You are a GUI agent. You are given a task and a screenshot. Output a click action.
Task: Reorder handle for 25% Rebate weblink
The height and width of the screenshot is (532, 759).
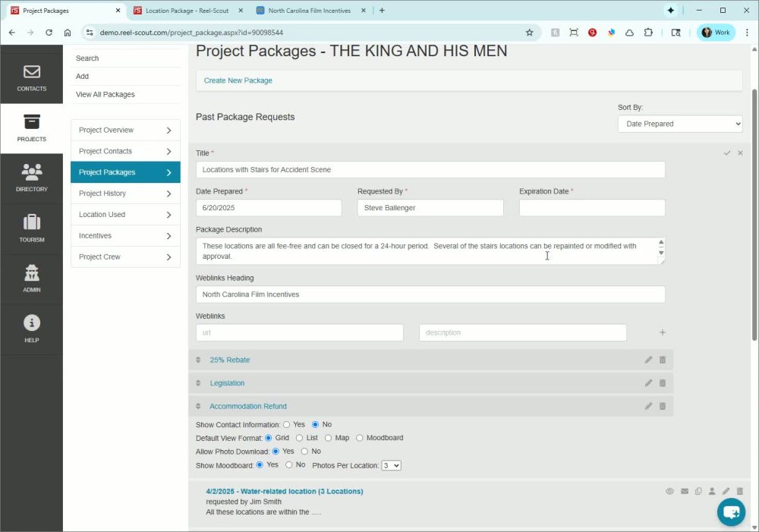(198, 360)
